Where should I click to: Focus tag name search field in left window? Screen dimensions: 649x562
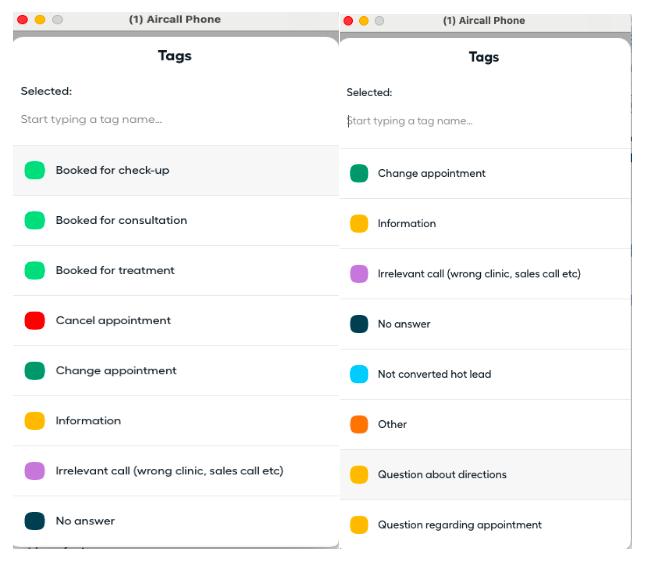pyautogui.click(x=150, y=120)
